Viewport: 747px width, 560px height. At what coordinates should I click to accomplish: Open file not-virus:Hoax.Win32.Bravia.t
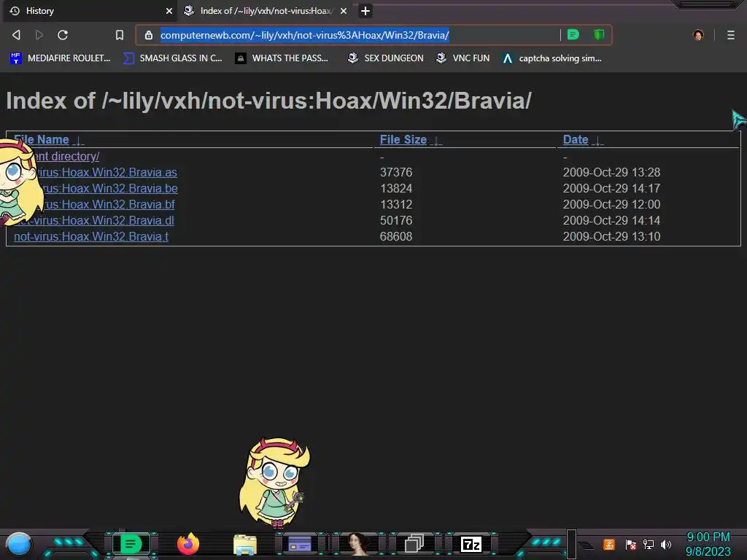coord(91,237)
